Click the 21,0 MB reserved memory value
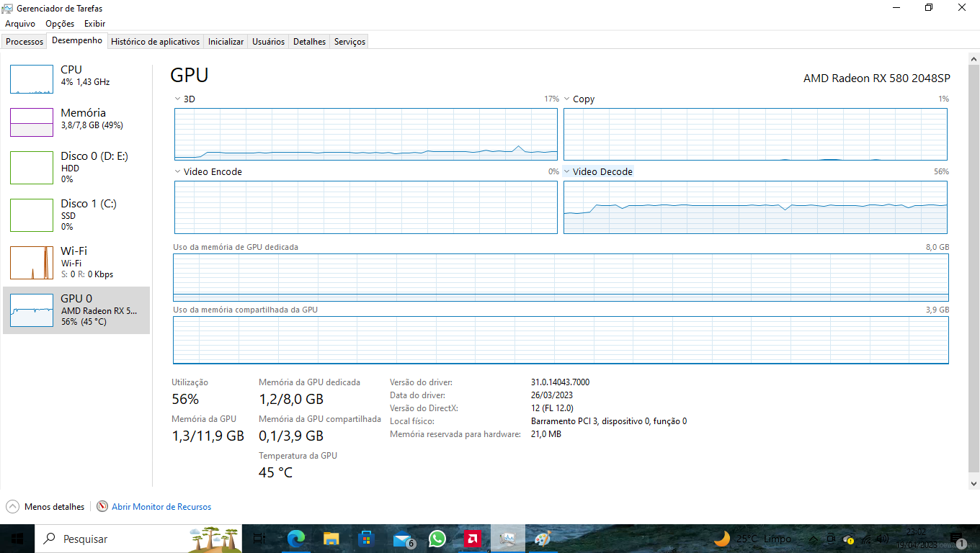The image size is (980, 553). tap(546, 434)
